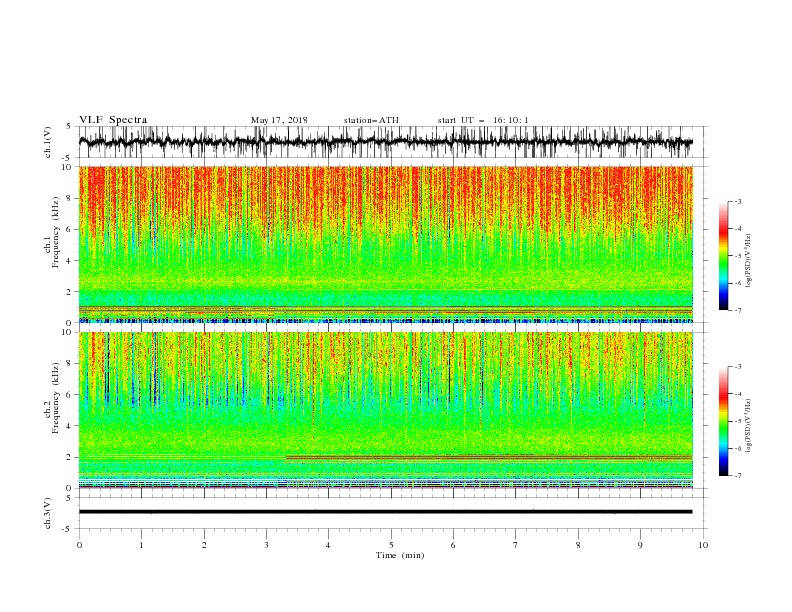Click the '-3' value on ch.1 color bar
The height and width of the screenshot is (612, 792).
coord(737,201)
